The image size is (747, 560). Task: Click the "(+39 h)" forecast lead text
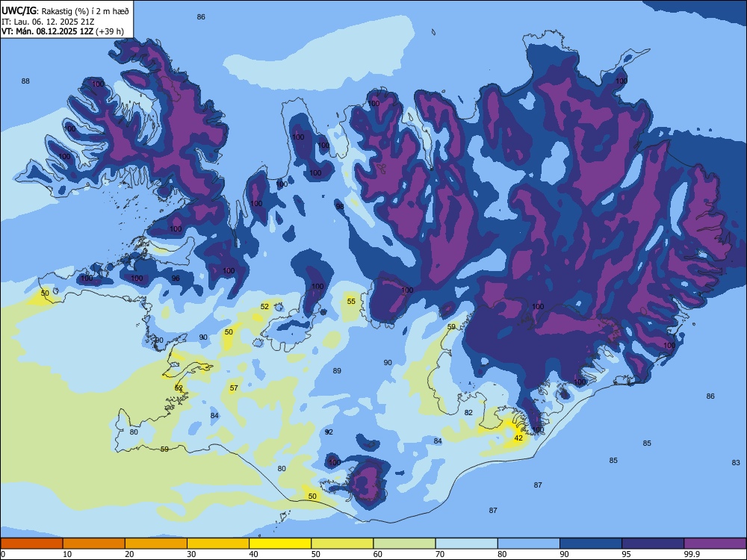coord(110,31)
